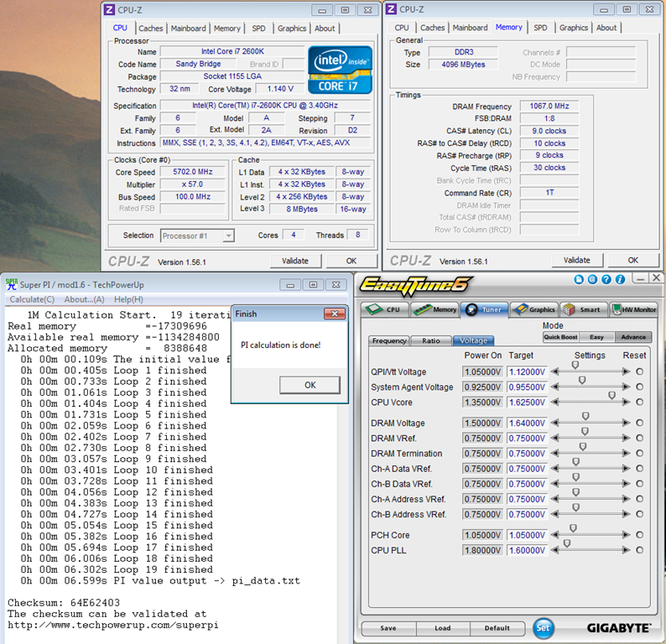Viewport: 666px width, 644px height.
Task: Switch to HW Monitor tab in EasyTune6
Action: pos(635,309)
